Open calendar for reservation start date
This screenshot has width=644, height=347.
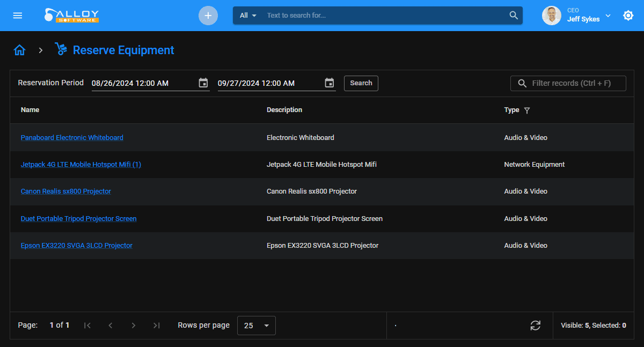point(203,83)
